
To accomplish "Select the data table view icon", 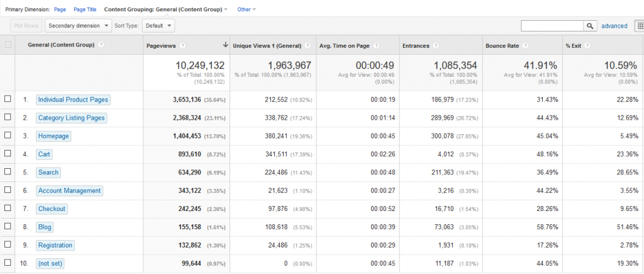I will click(640, 26).
